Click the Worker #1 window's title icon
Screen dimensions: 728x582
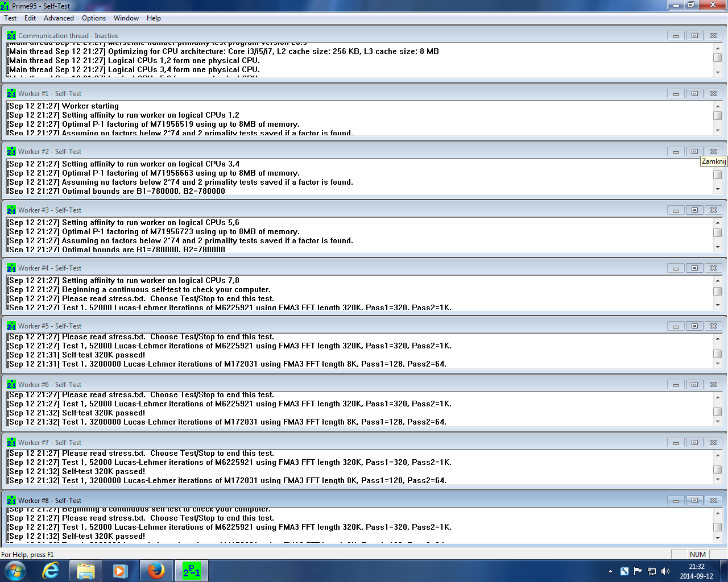tap(11, 93)
